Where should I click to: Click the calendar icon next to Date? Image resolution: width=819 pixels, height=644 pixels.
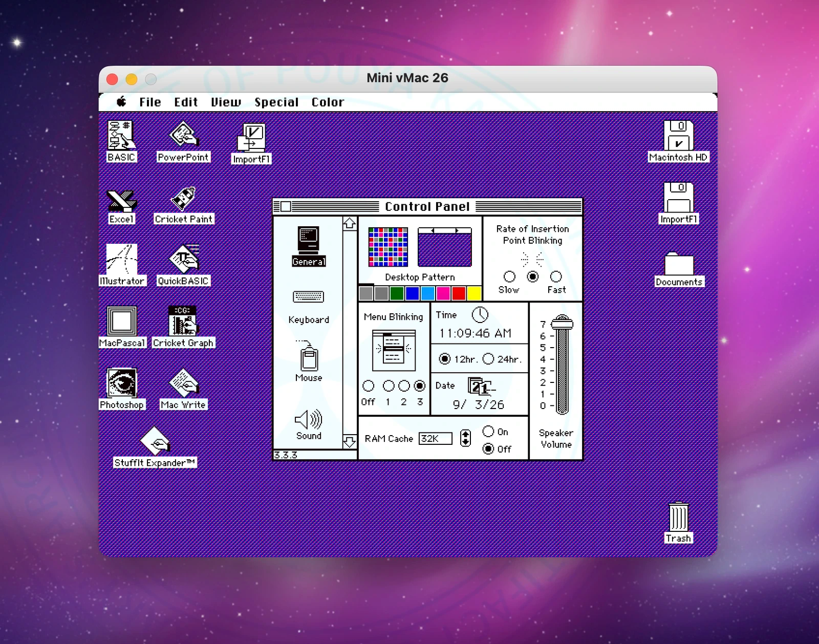pyautogui.click(x=481, y=386)
